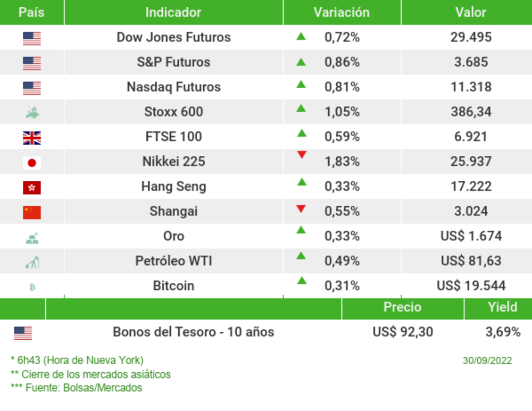Click the US flag beside Bonos del Tesoro
532x411 pixels.
pyautogui.click(x=23, y=333)
